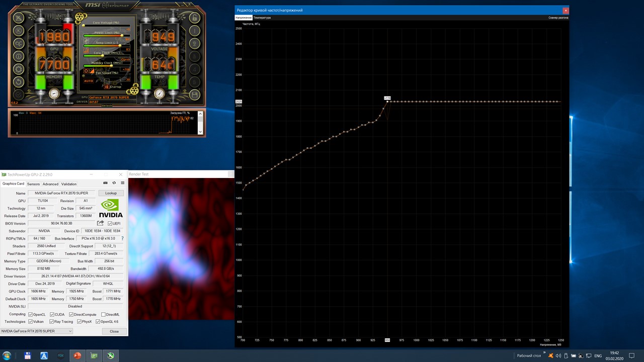Click the GPU-Z screenshot camera icon
The width and height of the screenshot is (644, 362).
tap(105, 183)
